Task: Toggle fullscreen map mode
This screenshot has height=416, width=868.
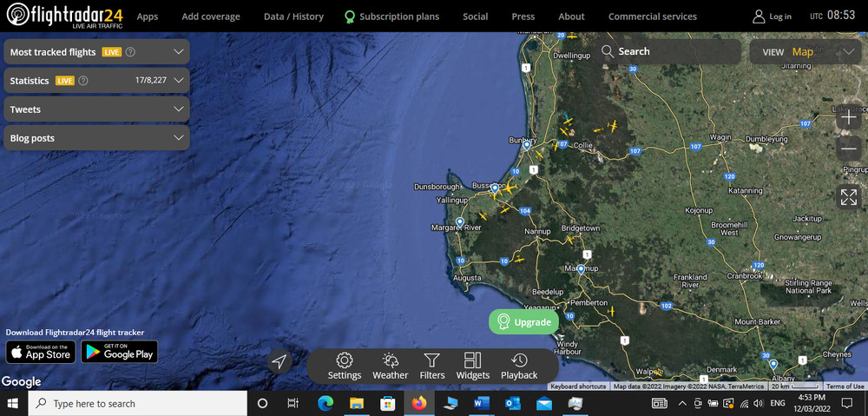Action: tap(849, 197)
